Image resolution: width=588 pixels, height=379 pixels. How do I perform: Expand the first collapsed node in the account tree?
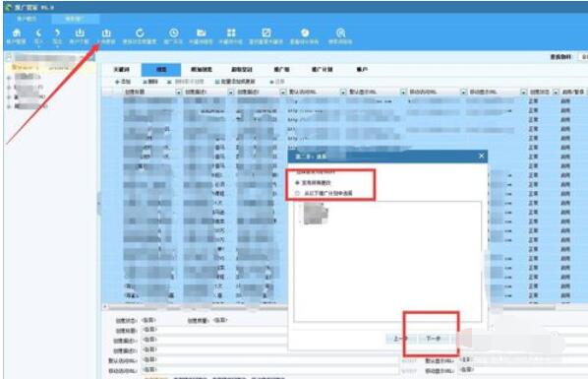click(x=9, y=78)
